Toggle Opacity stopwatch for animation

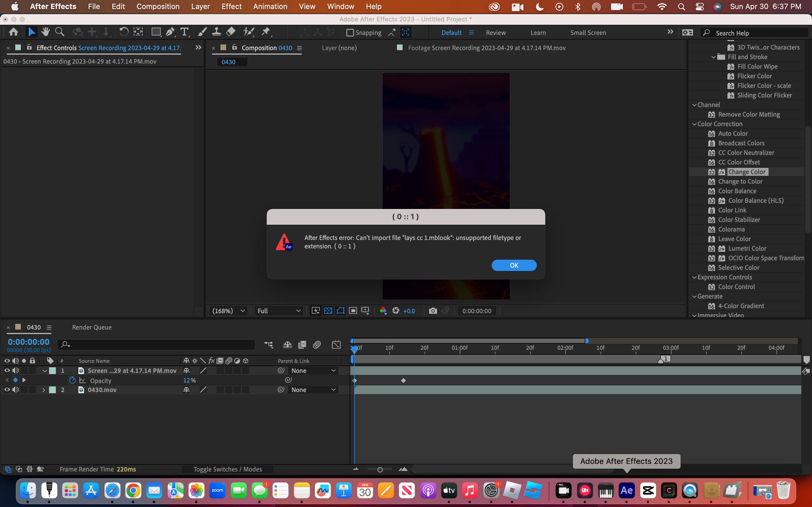pos(72,380)
